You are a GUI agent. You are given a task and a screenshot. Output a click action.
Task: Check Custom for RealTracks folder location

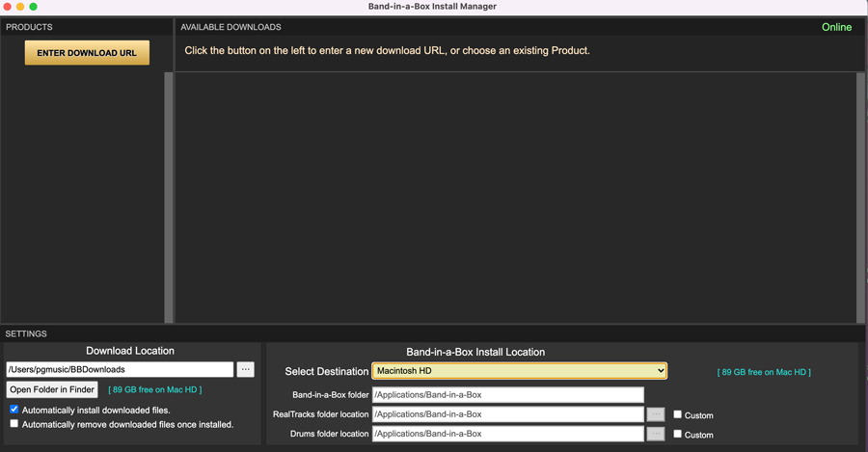tap(678, 414)
